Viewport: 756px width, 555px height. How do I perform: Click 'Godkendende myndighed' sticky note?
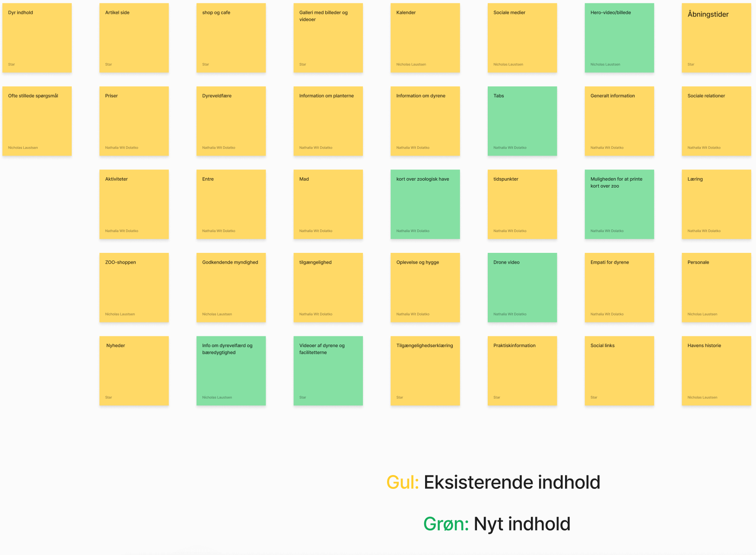click(x=231, y=287)
